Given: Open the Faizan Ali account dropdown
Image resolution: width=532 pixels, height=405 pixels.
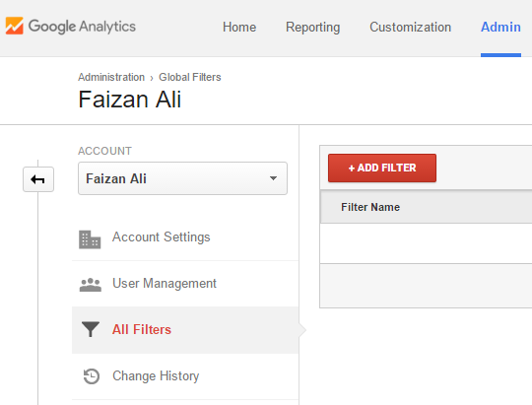Looking at the screenshot, I should pos(182,178).
